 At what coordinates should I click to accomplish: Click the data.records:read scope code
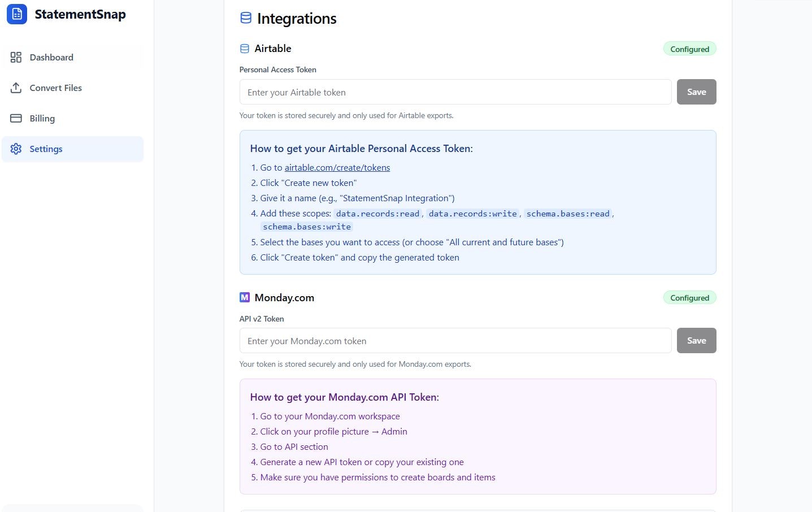click(377, 214)
